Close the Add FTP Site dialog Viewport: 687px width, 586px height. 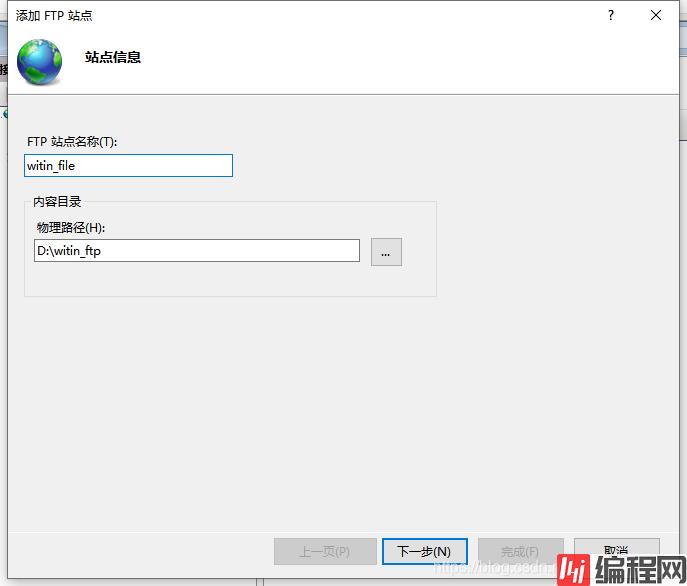656,15
